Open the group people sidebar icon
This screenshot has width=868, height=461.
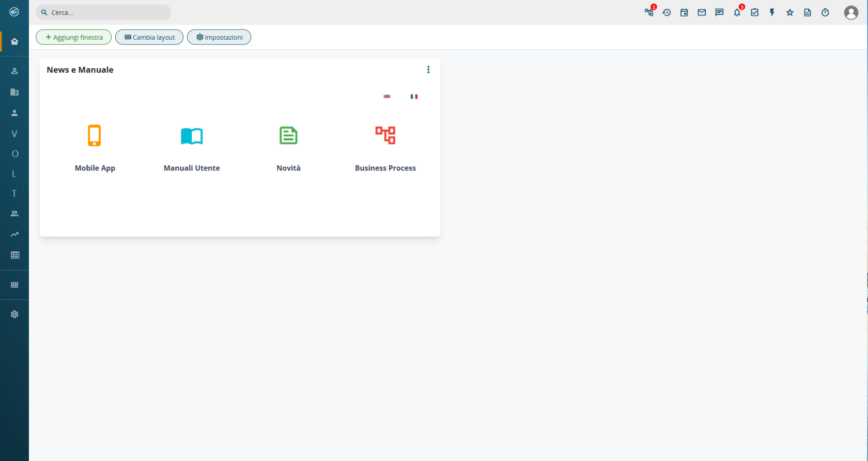coord(14,213)
